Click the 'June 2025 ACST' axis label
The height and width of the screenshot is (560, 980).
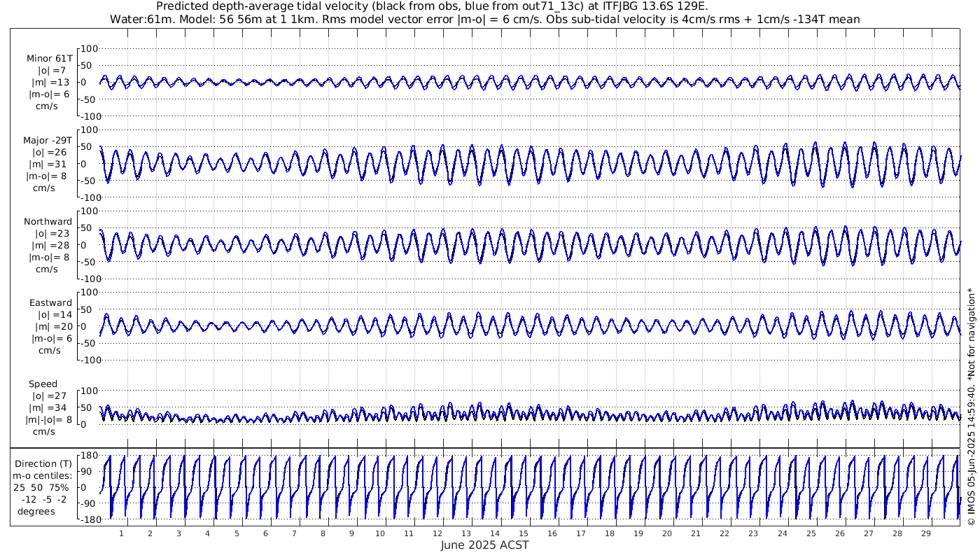click(485, 545)
